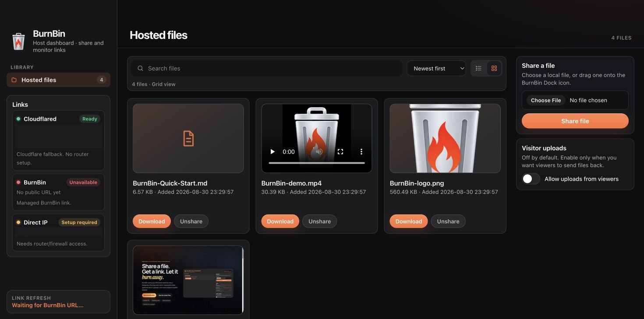Click the Ready badge on Cloudflared
The image size is (644, 319).
coord(90,119)
